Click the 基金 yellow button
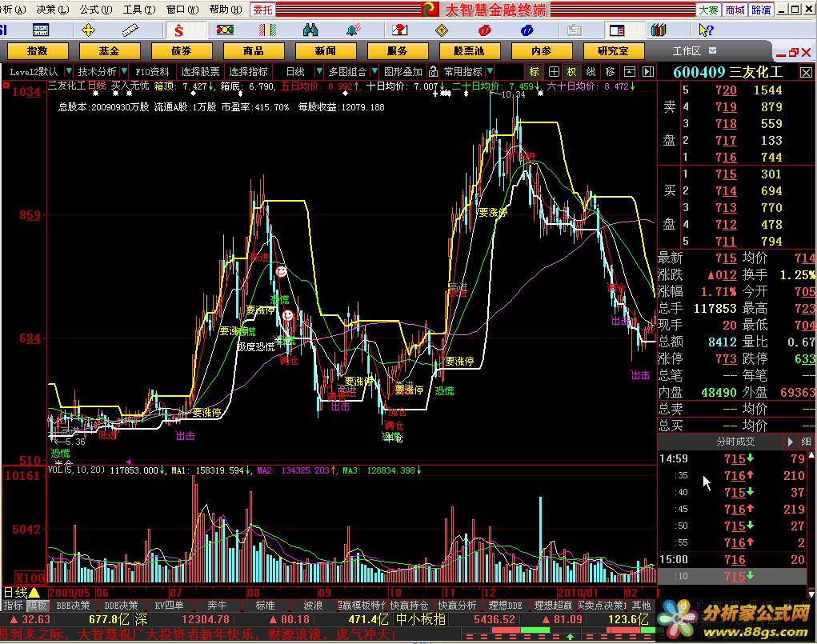The width and height of the screenshot is (817, 644). tap(110, 51)
